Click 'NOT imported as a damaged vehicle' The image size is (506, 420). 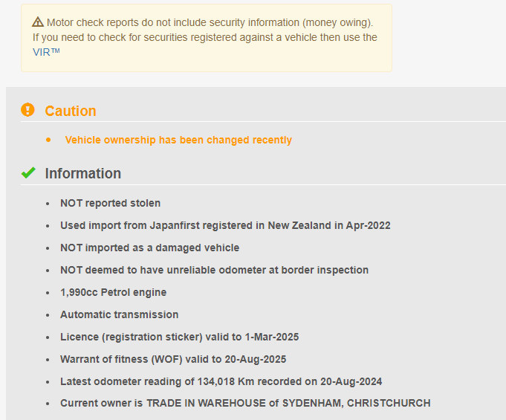pyautogui.click(x=149, y=248)
